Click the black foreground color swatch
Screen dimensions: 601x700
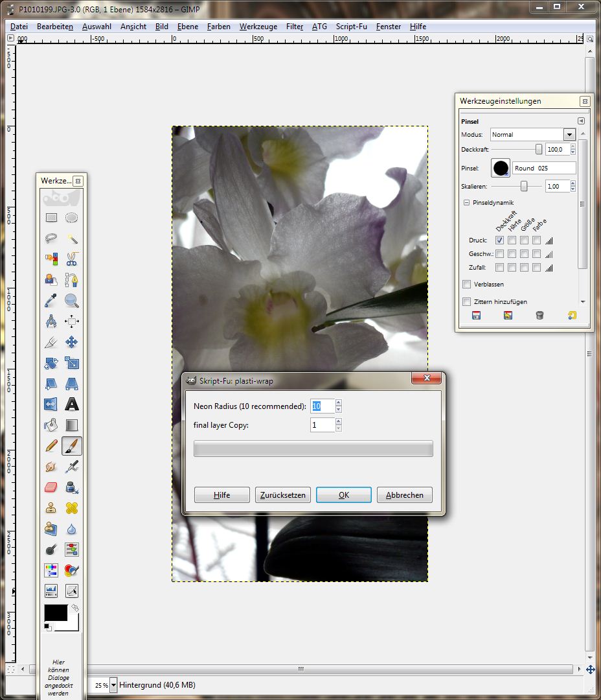coord(56,612)
